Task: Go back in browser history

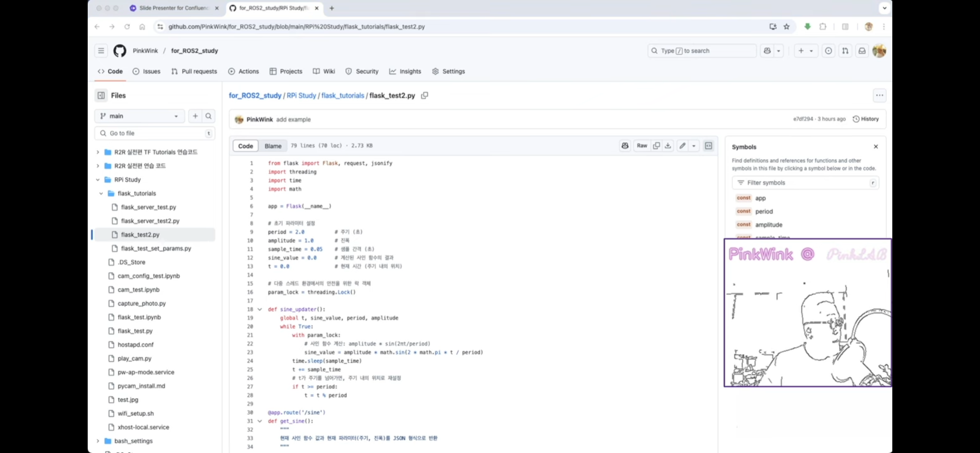Action: point(97,27)
